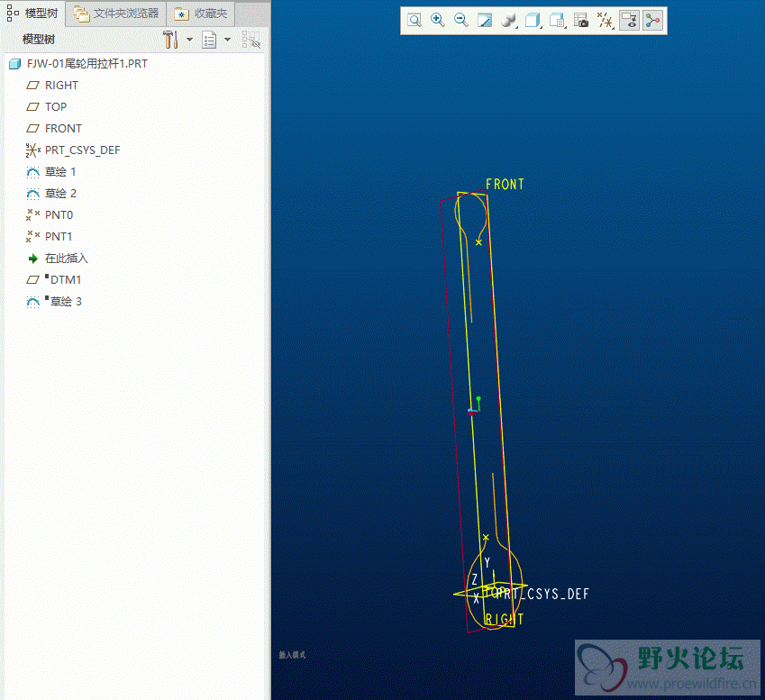Image resolution: width=765 pixels, height=700 pixels.
Task: Select 草绘 1 sketch feature
Action: [x=60, y=172]
